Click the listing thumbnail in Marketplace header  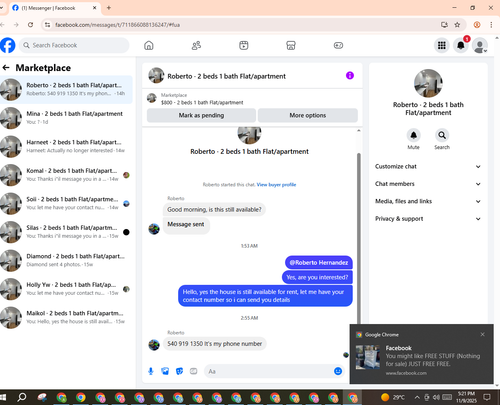tap(152, 98)
